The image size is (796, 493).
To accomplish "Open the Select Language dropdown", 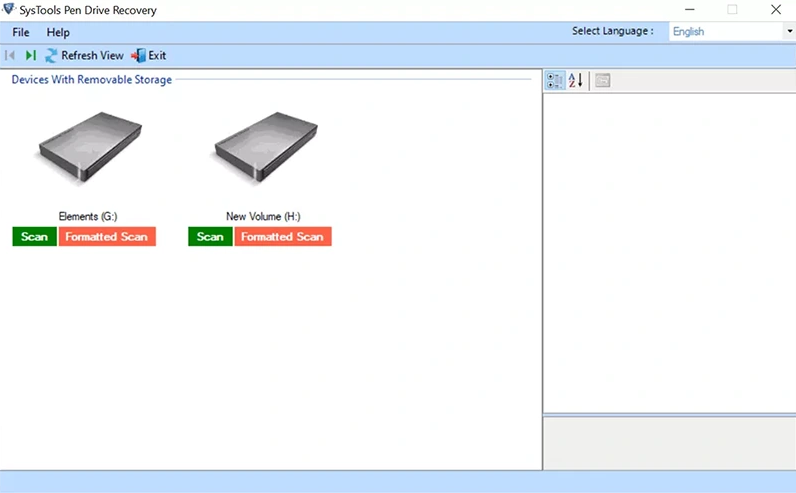I will [732, 31].
